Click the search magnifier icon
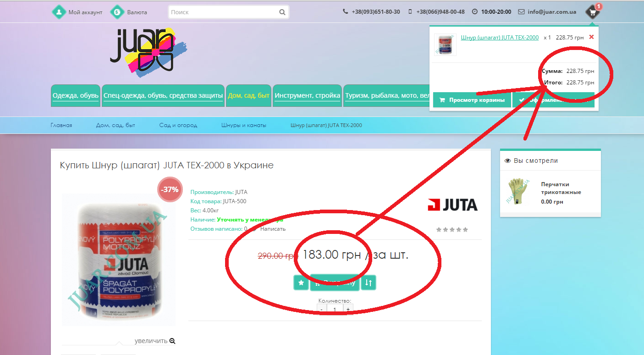The image size is (644, 355). (x=282, y=12)
